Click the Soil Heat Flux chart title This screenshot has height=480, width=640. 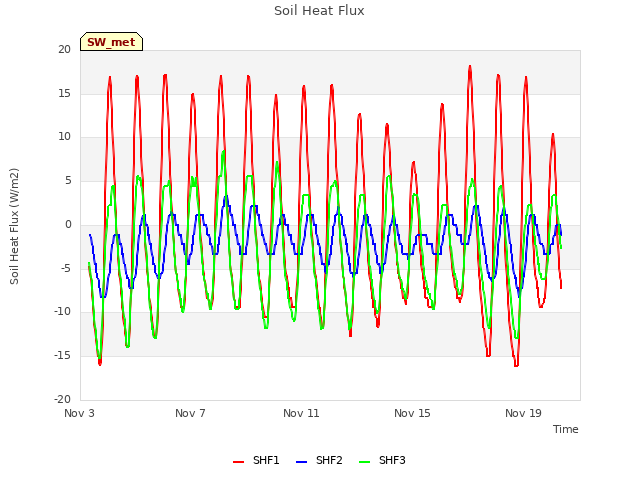pos(319,11)
